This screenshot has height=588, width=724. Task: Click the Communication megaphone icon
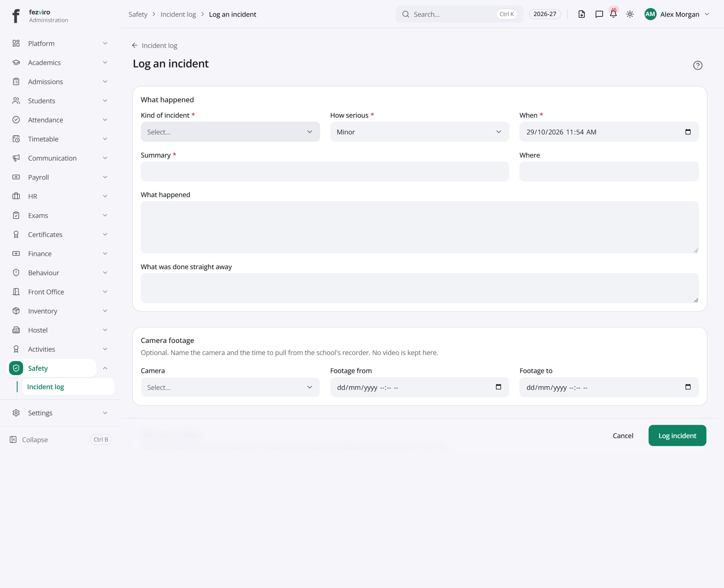tap(16, 158)
